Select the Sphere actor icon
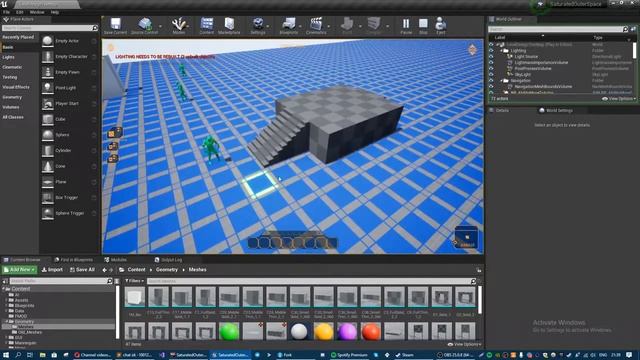Viewport: 640px width, 360px height. pyautogui.click(x=48, y=135)
